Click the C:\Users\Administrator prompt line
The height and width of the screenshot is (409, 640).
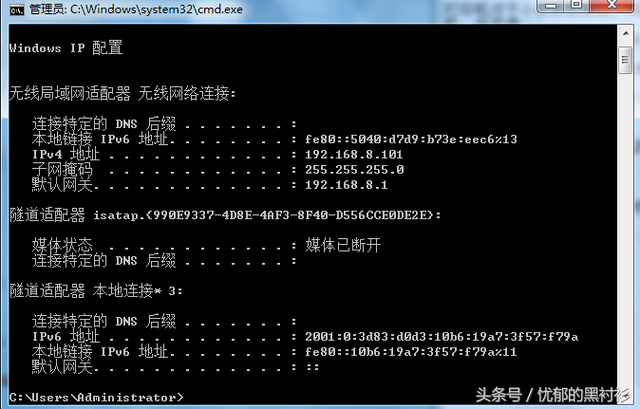click(x=96, y=397)
